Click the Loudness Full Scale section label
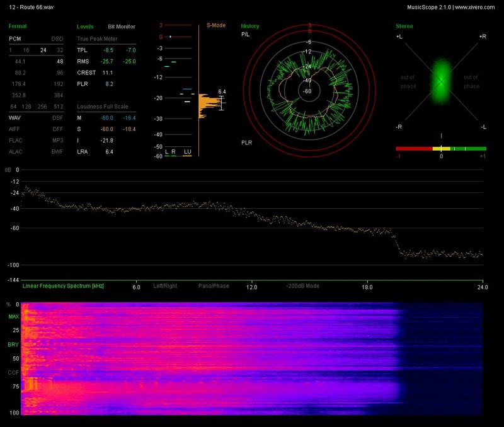Image resolution: width=504 pixels, height=427 pixels. click(x=103, y=107)
